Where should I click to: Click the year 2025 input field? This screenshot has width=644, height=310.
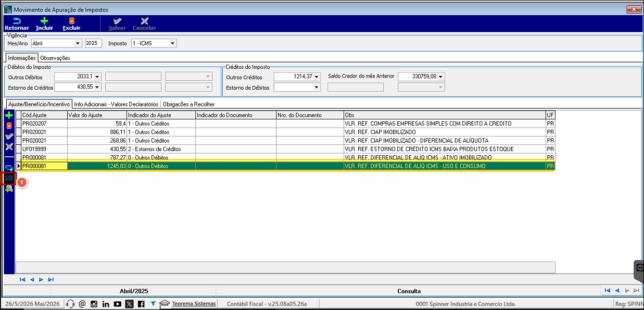coord(93,43)
